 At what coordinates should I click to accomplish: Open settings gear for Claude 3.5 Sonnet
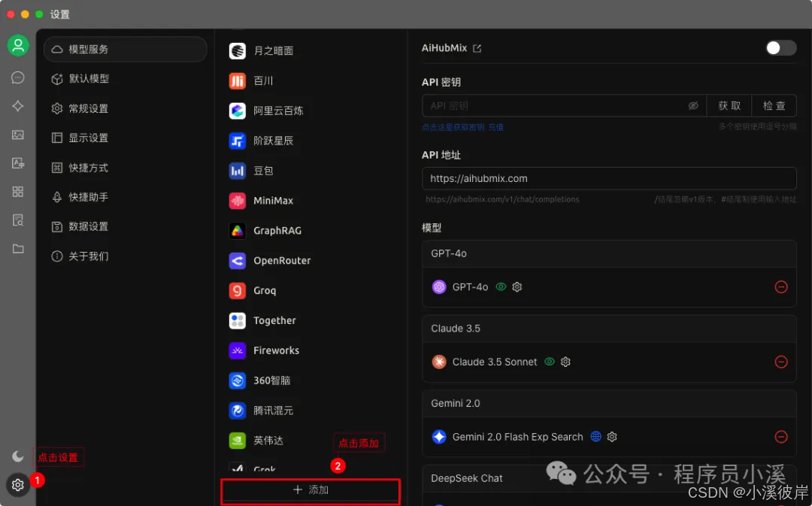[x=565, y=362]
